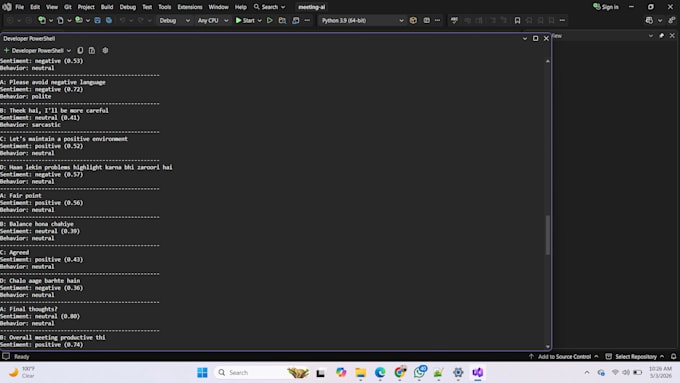Click the Python environments package icon
The image size is (680, 383).
413,20
